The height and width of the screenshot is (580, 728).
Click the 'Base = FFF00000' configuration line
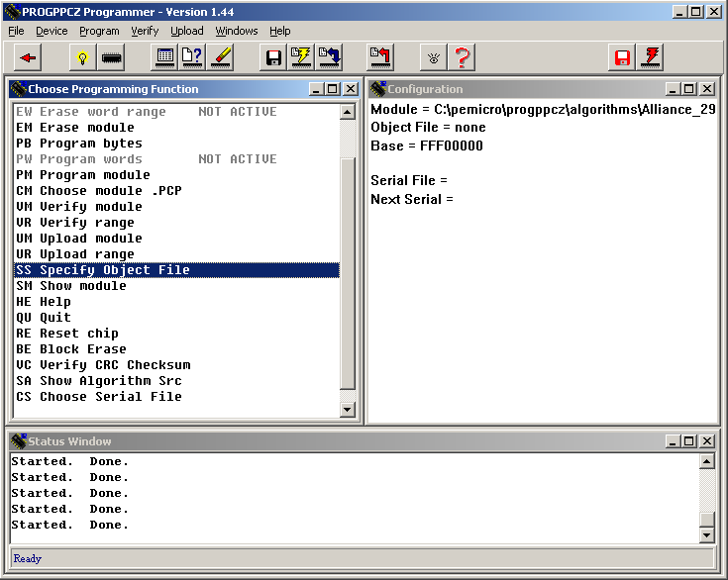(x=427, y=145)
